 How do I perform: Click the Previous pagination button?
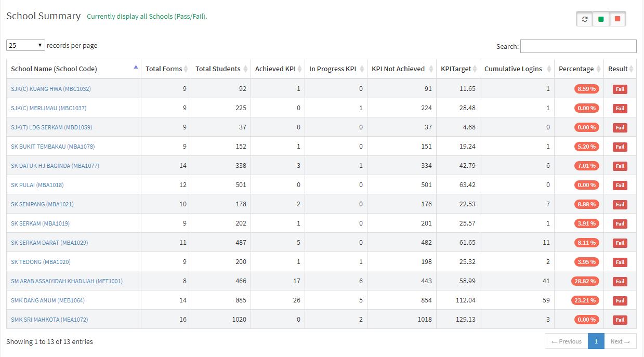coord(567,341)
